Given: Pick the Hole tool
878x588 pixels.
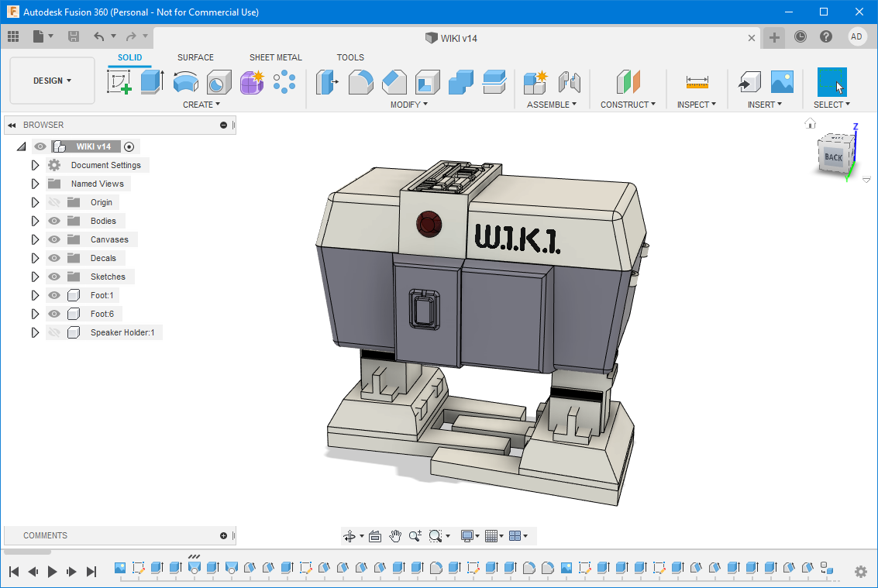Looking at the screenshot, I should coord(219,82).
